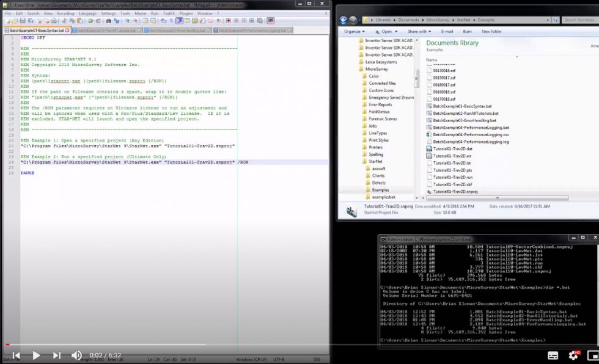The height and width of the screenshot is (364, 599).
Task: Click the Burn button in Explorer
Action: (467, 31)
